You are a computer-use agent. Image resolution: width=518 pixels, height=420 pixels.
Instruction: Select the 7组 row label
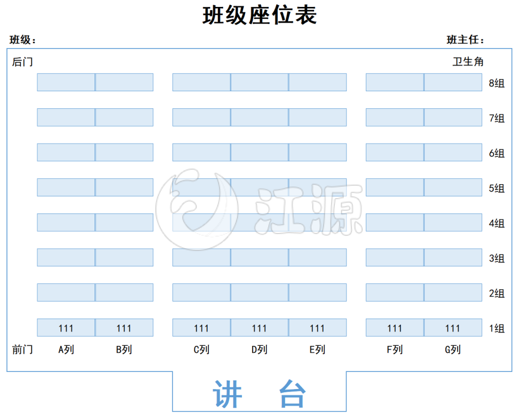point(497,118)
